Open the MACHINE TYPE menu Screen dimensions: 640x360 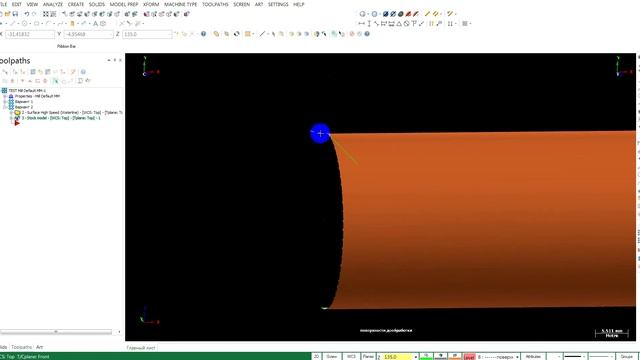coord(180,4)
